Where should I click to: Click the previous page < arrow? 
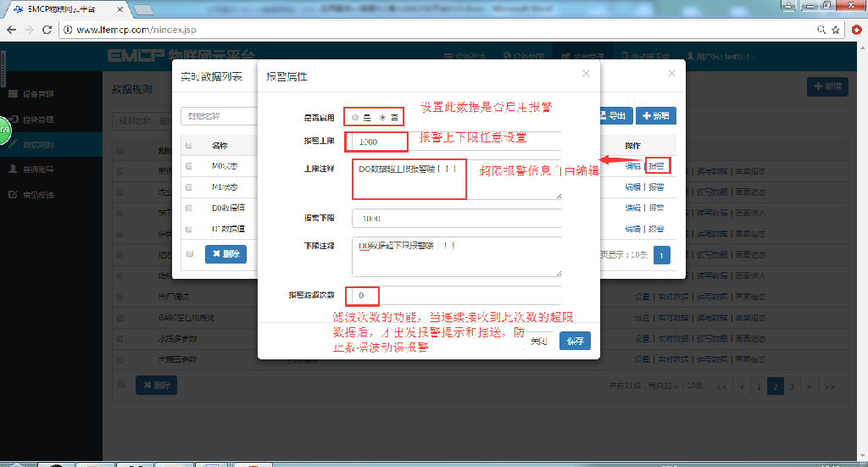point(742,386)
